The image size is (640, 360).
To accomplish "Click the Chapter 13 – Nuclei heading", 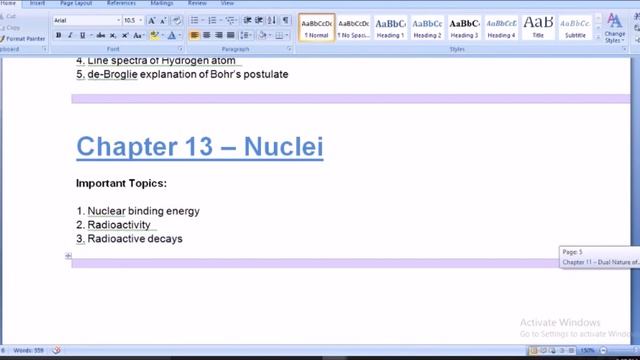I will tap(200, 147).
